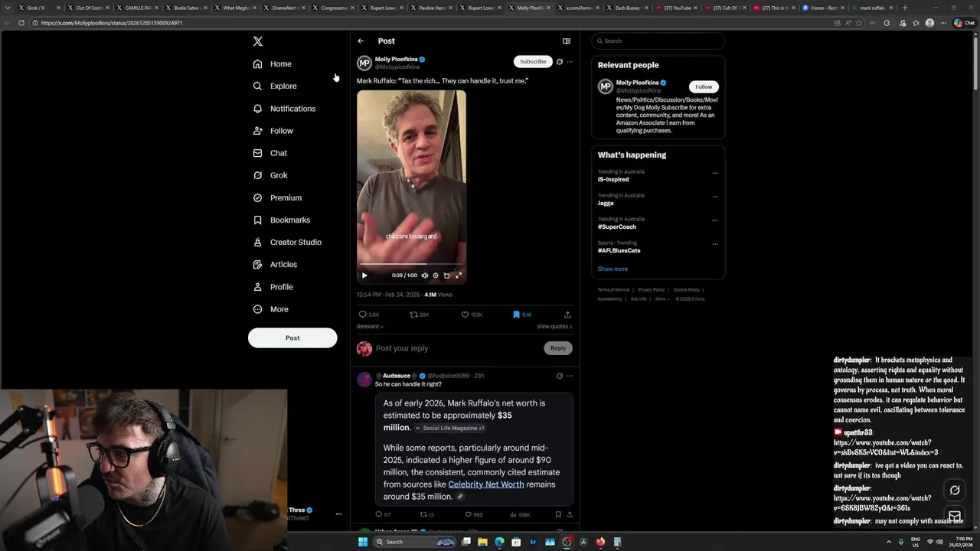Open File Explorer from the taskbar

pos(482,542)
